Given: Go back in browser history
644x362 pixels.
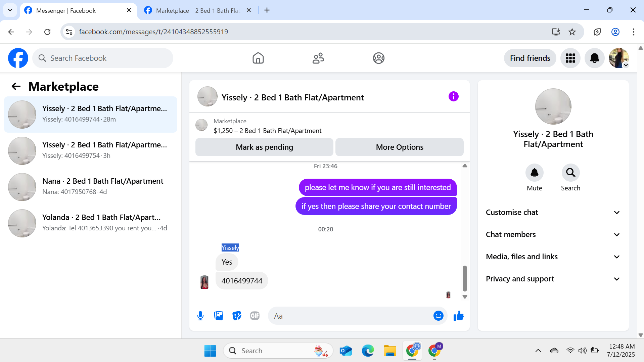Looking at the screenshot, I should coord(11,32).
